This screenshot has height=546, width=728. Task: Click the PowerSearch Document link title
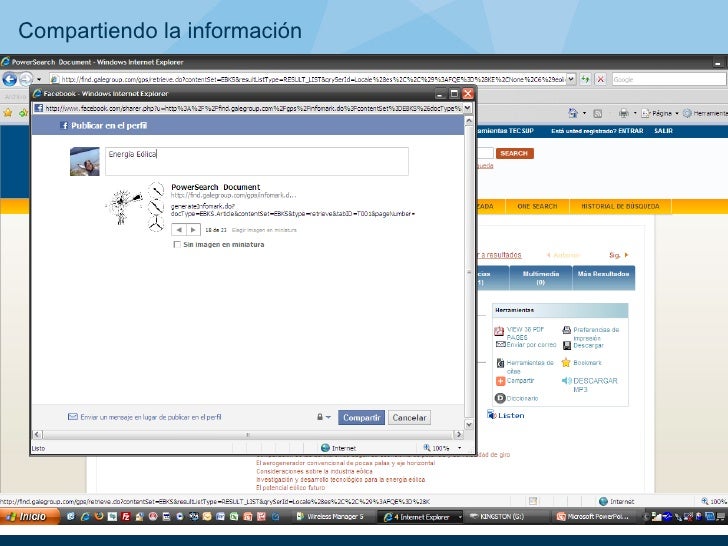[215, 187]
